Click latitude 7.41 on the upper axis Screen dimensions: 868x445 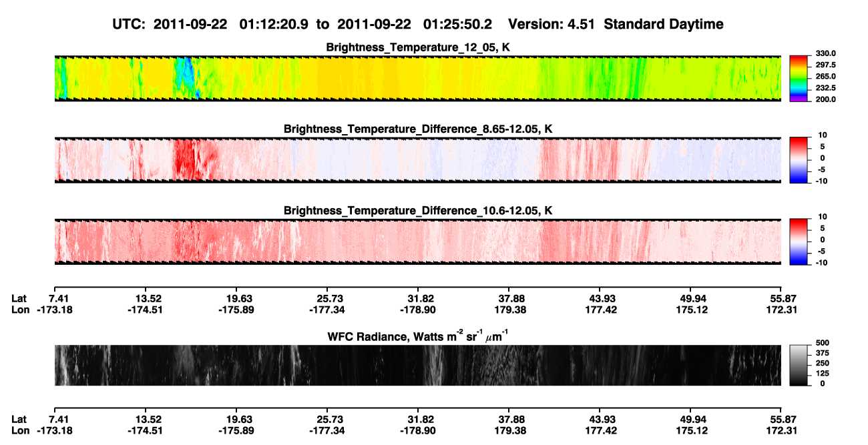coord(61,298)
